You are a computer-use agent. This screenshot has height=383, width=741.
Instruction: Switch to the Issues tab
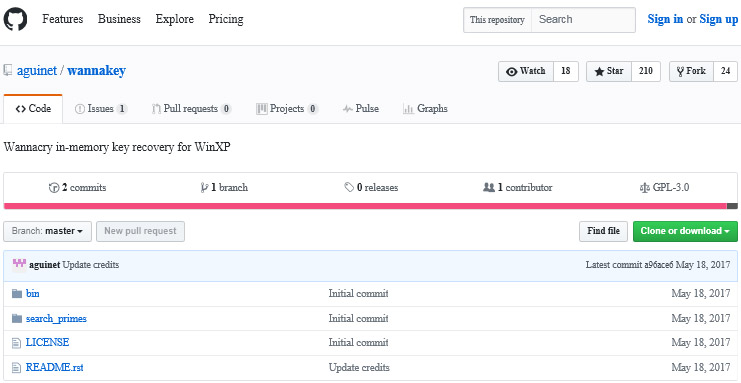[x=101, y=109]
